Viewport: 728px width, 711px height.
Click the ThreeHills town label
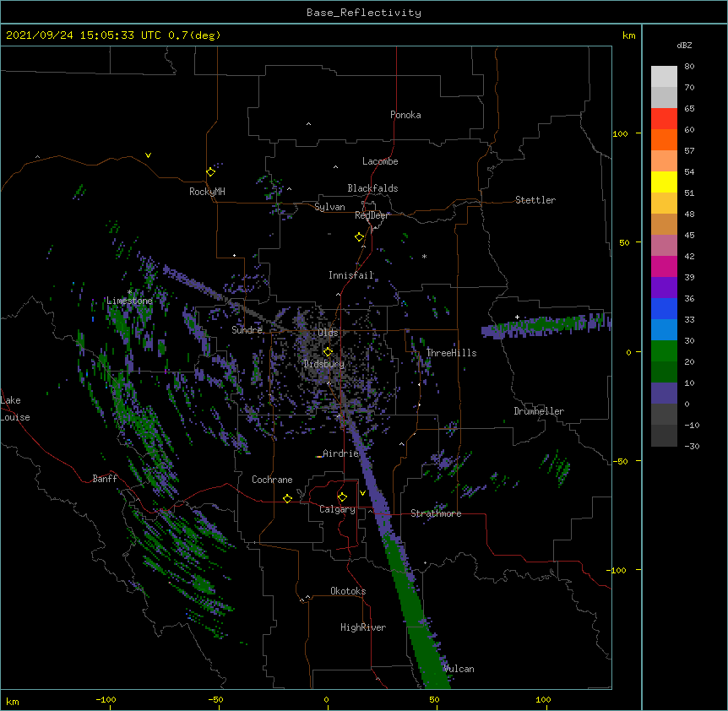pyautogui.click(x=451, y=353)
